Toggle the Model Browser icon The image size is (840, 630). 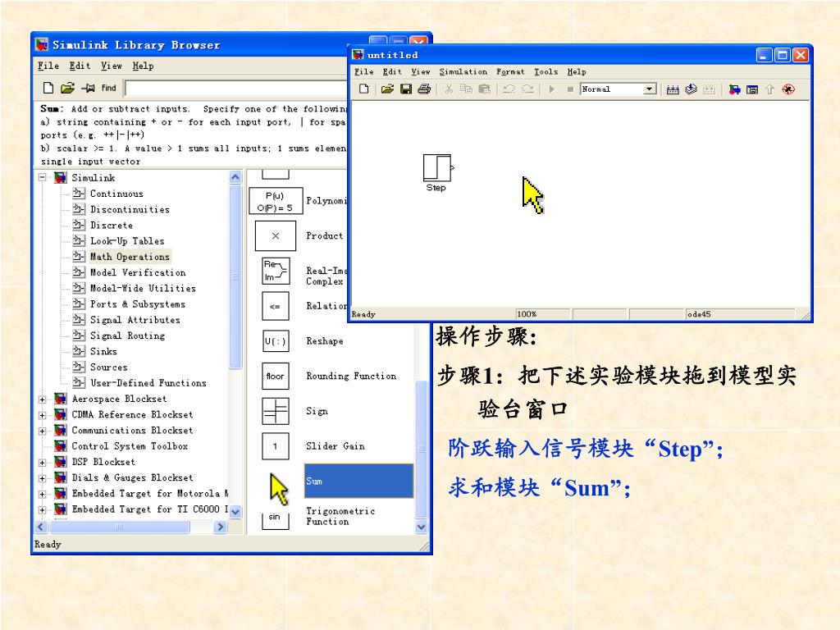(752, 89)
